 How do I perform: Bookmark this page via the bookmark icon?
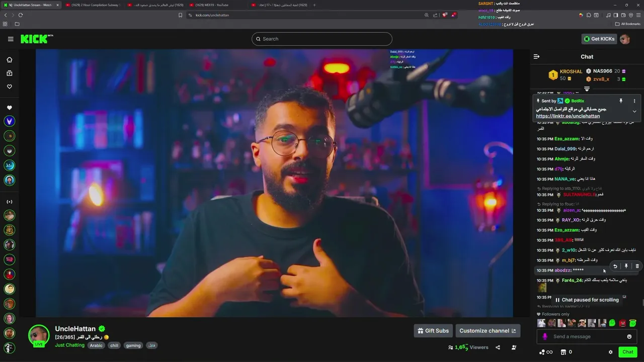coord(180,15)
